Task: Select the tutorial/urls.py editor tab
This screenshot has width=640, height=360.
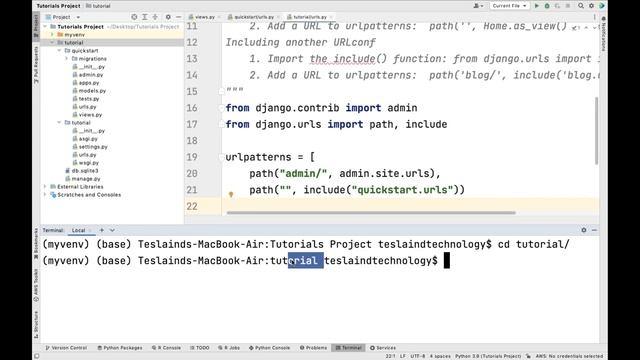Action: click(310, 17)
